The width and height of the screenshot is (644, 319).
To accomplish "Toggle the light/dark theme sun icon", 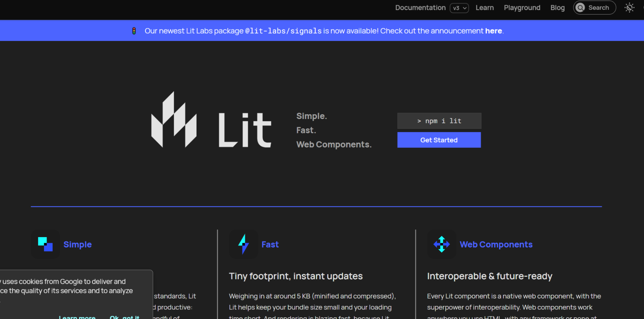I will pyautogui.click(x=629, y=7).
